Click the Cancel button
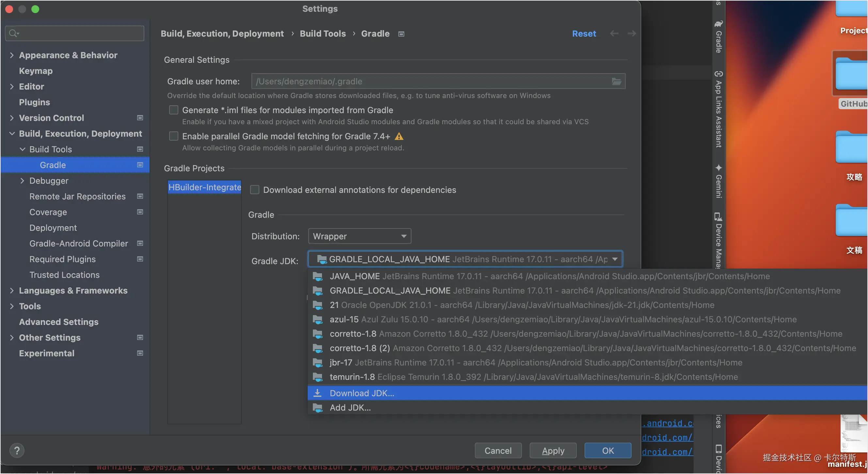The image size is (868, 474). coord(498,451)
